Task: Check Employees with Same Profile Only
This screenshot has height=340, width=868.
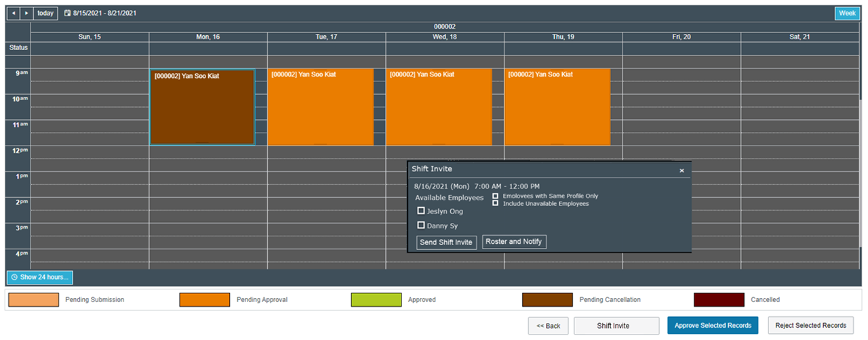Action: pos(496,196)
